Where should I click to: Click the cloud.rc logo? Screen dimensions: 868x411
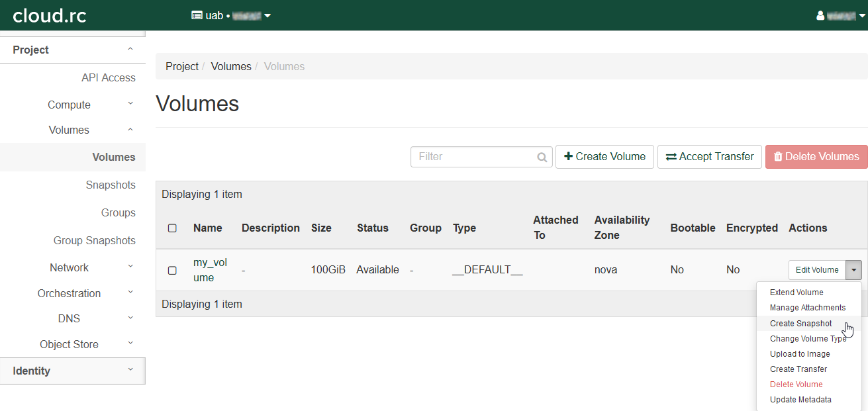coord(50,15)
